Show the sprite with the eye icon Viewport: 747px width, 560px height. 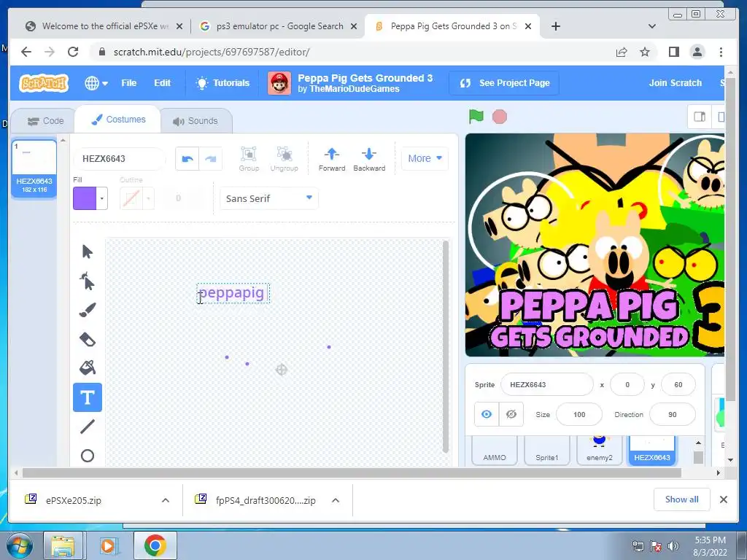(x=487, y=414)
